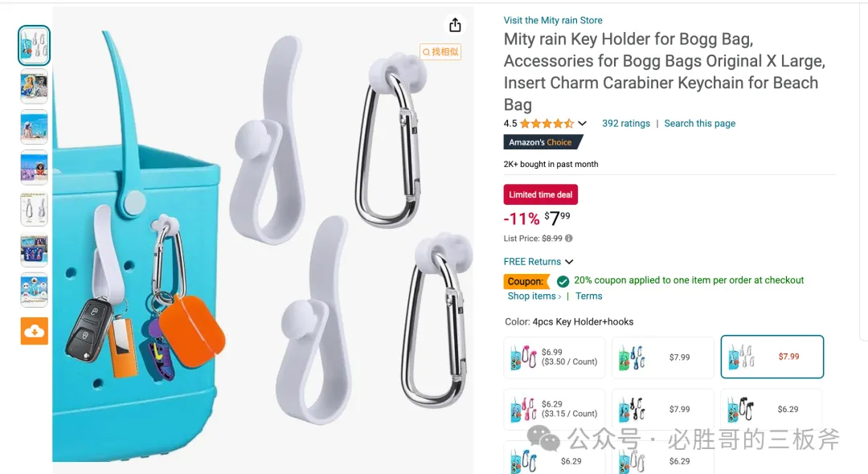Choose the black $6.29 color variant
868x474 pixels.
pyautogui.click(x=771, y=409)
